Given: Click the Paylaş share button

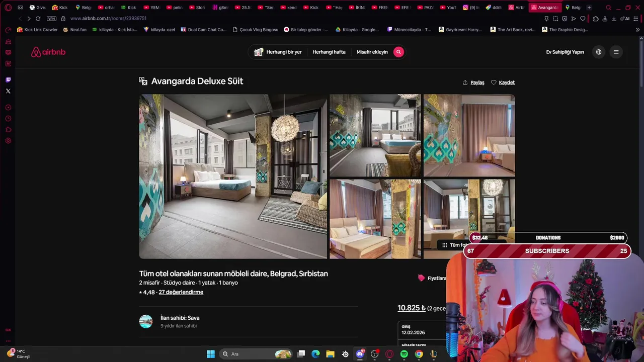Looking at the screenshot, I should click(473, 82).
